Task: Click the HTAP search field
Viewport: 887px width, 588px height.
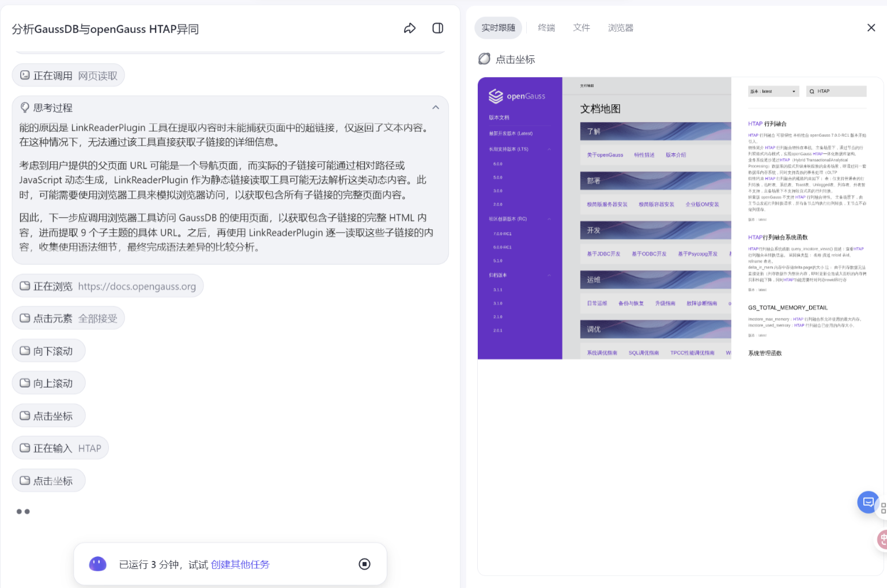Action: (836, 91)
